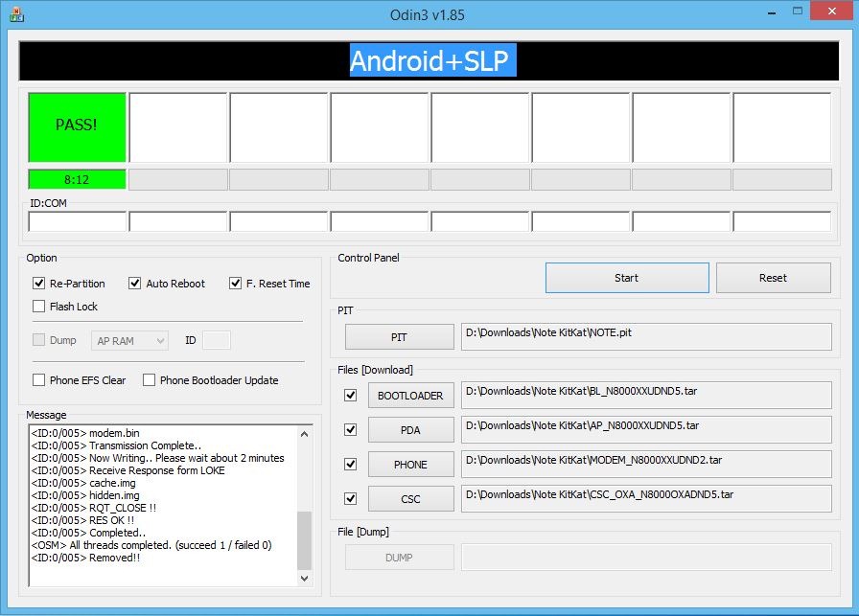Click the NOTE.pit path field

click(646, 336)
